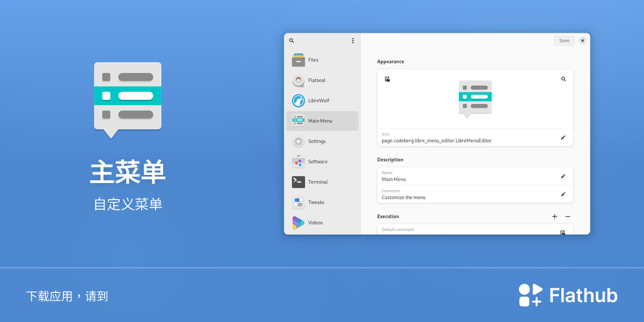The image size is (644, 322).
Task: Remove an entry with the Execution minus icon
Action: 568,217
